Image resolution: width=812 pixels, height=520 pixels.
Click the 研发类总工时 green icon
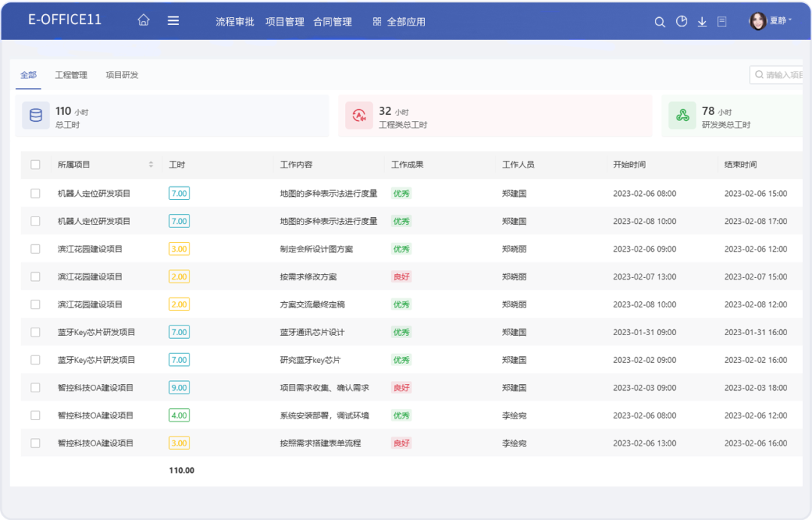pos(682,116)
